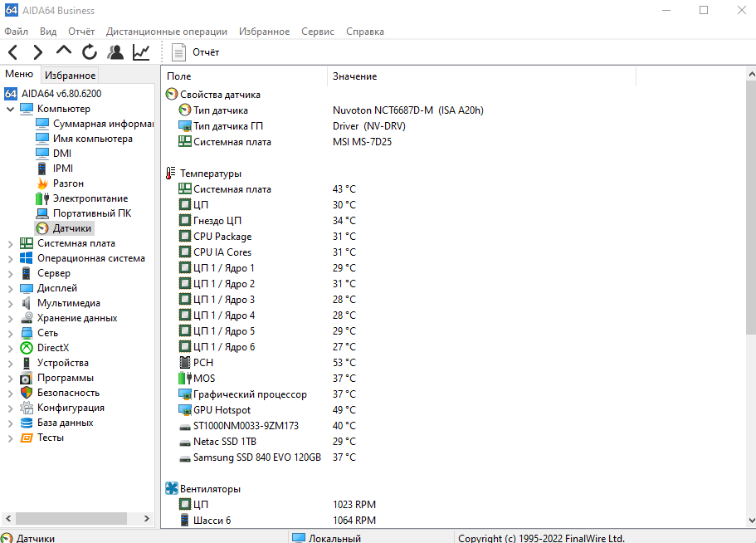This screenshot has width=756, height=543.
Task: Click the Отчёт report toolbar button
Action: tap(196, 52)
